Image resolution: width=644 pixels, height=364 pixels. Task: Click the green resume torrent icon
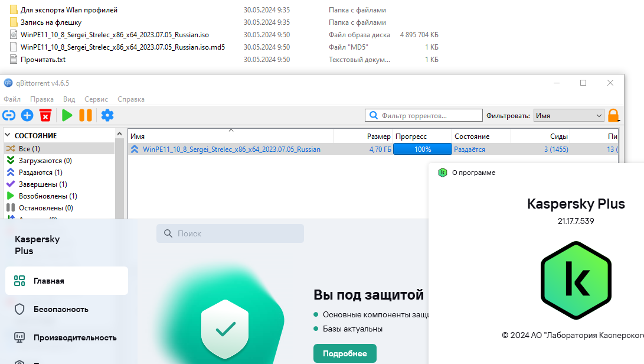[67, 116]
